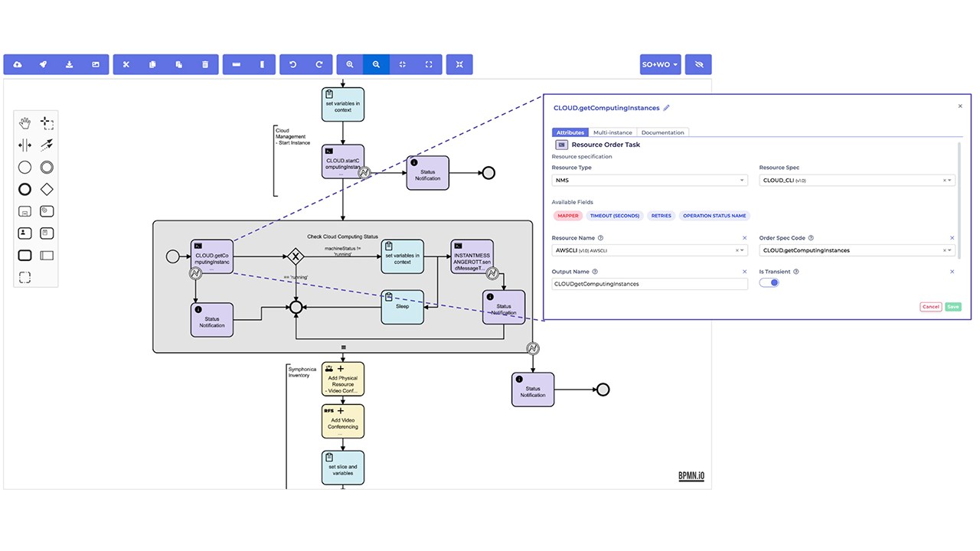Pick the pool/participant palette icon
Image resolution: width=980 pixels, height=551 pixels.
click(x=47, y=256)
